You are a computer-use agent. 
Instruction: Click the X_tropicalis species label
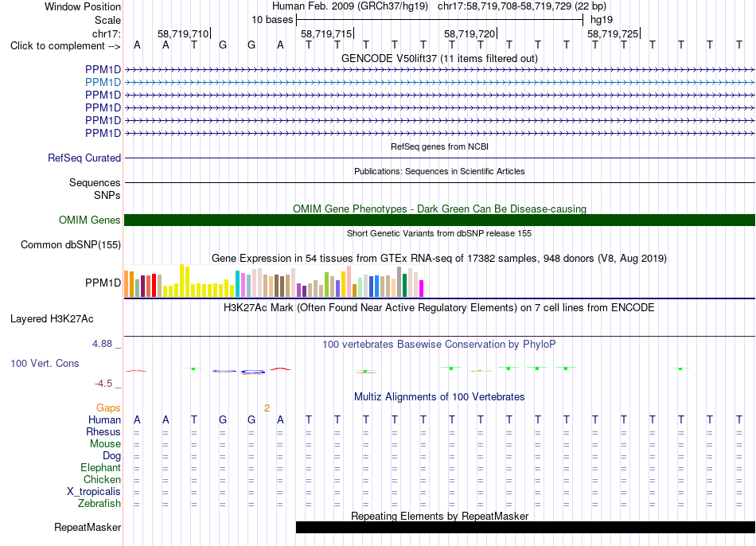[x=94, y=492]
